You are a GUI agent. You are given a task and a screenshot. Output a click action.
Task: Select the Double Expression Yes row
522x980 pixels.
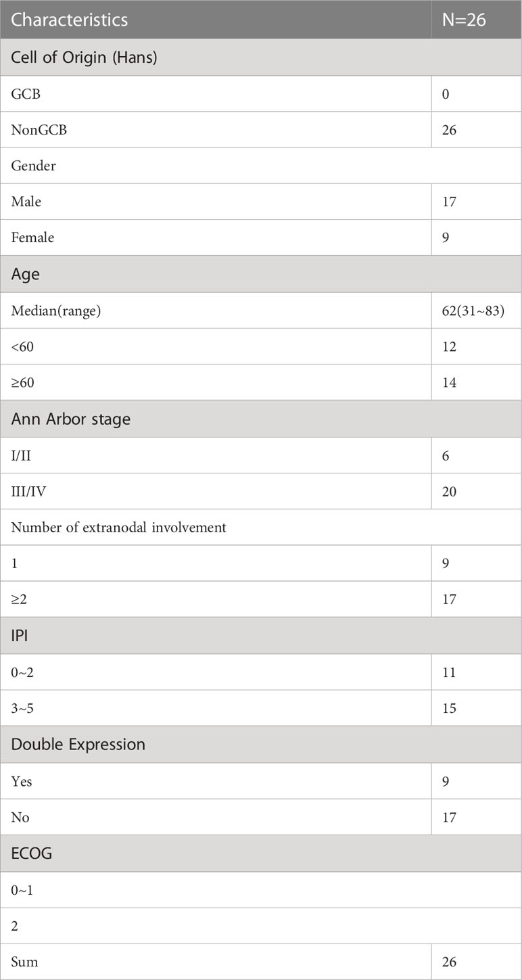point(261,781)
